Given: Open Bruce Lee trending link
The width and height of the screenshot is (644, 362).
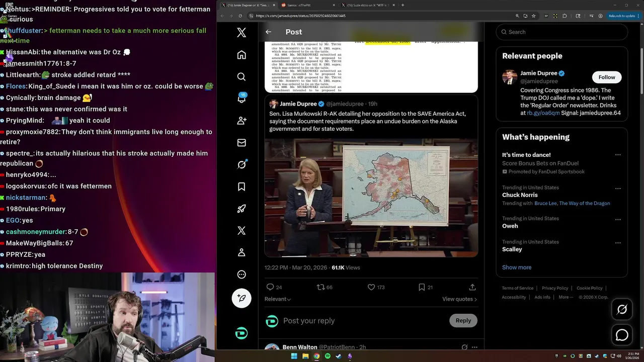Looking at the screenshot, I should [x=546, y=204].
